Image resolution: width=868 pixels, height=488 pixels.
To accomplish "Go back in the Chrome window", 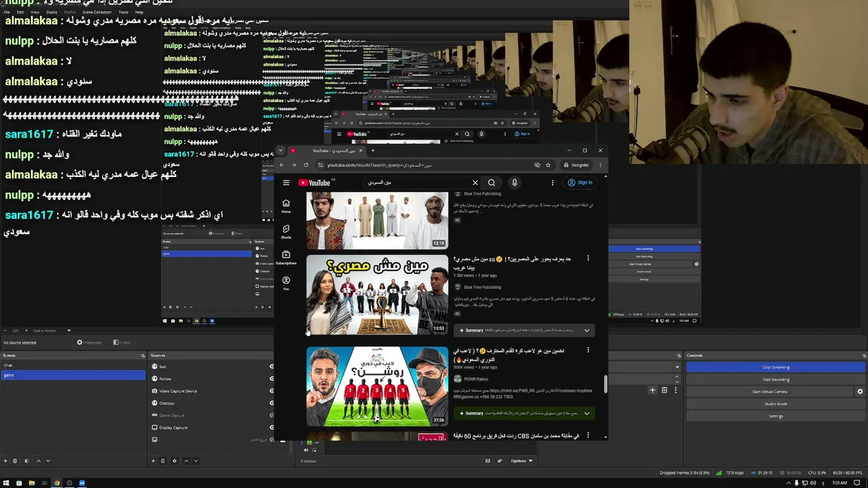I will (281, 165).
